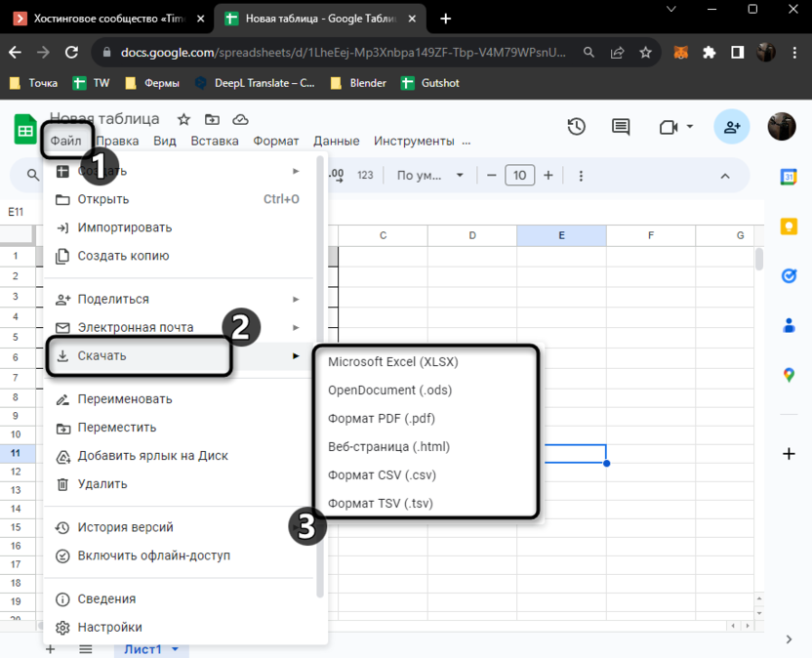Click Формат CSV (.csv) option

pos(382,475)
